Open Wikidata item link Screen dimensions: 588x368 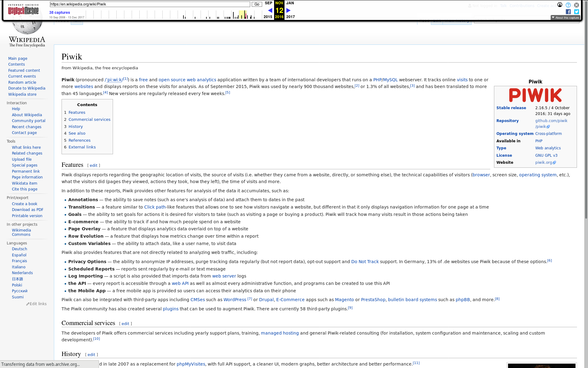24,183
